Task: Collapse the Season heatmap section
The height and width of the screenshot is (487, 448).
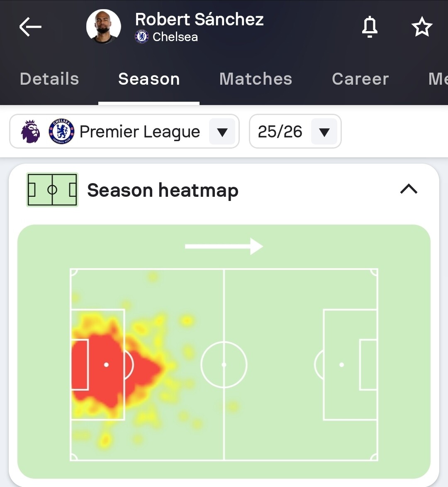Action: click(x=409, y=190)
